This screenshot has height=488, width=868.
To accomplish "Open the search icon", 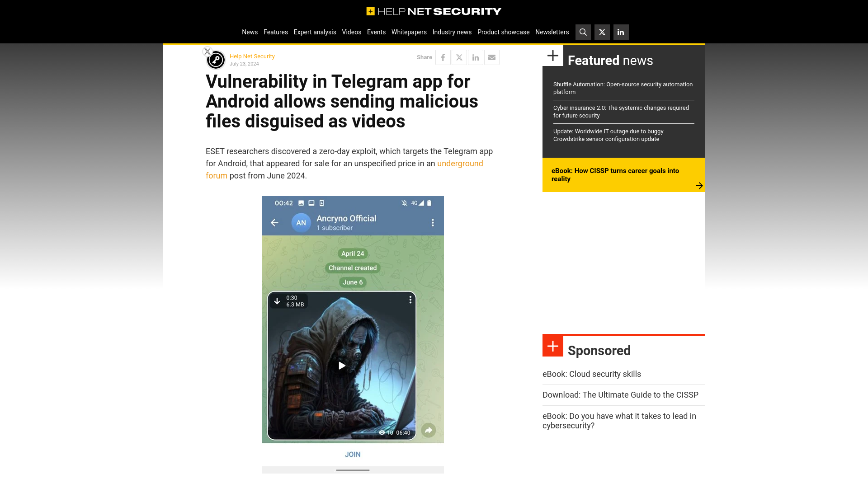I will pyautogui.click(x=583, y=32).
